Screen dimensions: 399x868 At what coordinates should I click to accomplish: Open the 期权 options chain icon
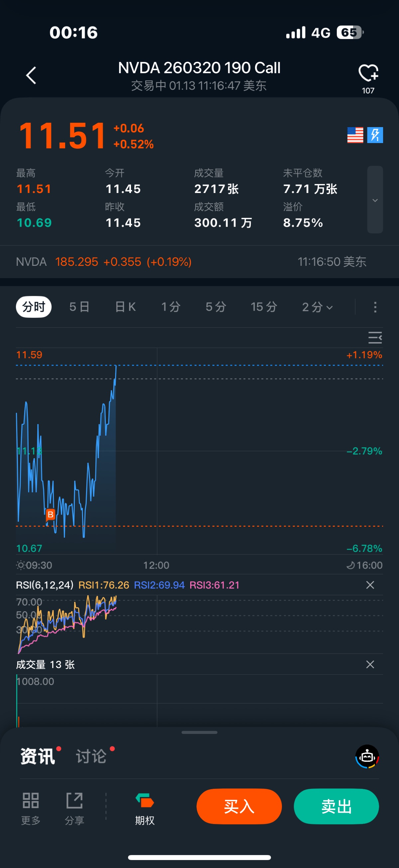pyautogui.click(x=145, y=808)
